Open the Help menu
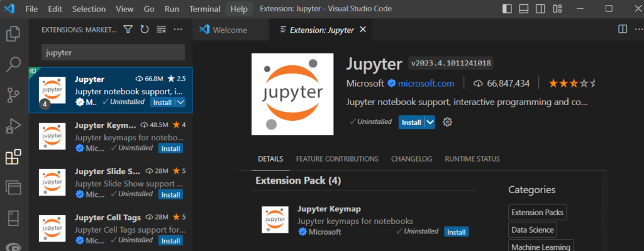The width and height of the screenshot is (644, 251). (x=239, y=9)
